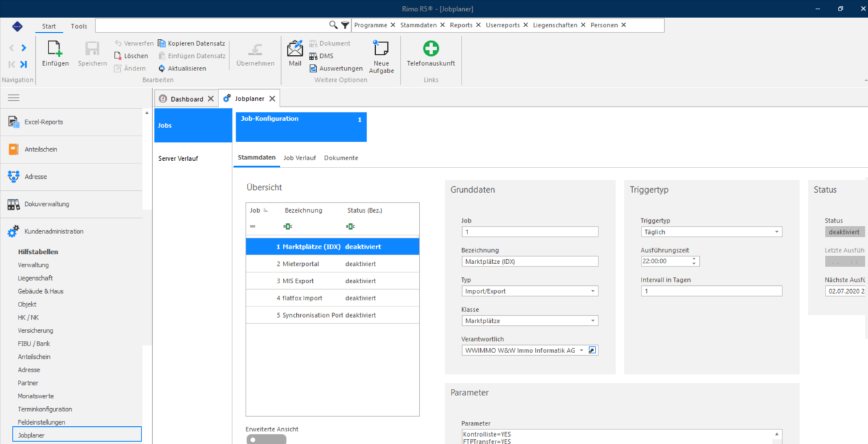Select the MIS Export job row
Viewport: 868px width, 444px height.
coord(333,281)
